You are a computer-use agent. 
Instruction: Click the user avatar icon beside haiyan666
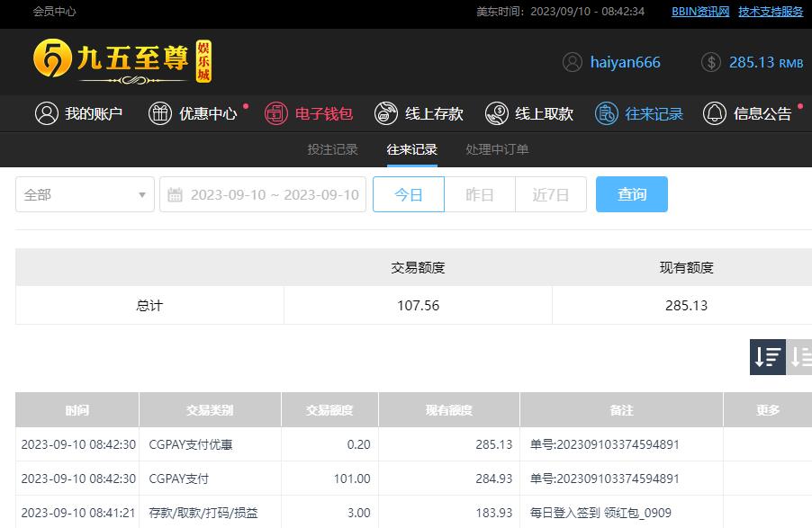point(573,62)
